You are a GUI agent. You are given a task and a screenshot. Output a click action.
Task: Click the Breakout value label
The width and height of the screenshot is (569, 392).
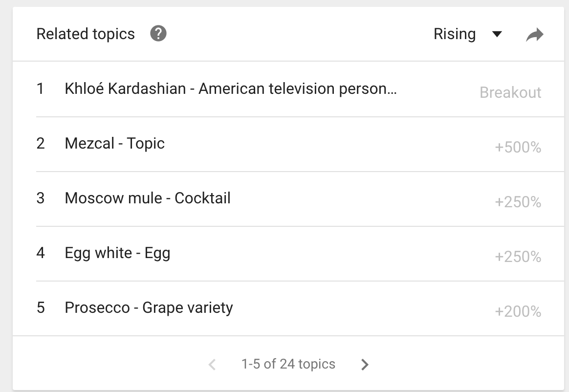tap(510, 93)
